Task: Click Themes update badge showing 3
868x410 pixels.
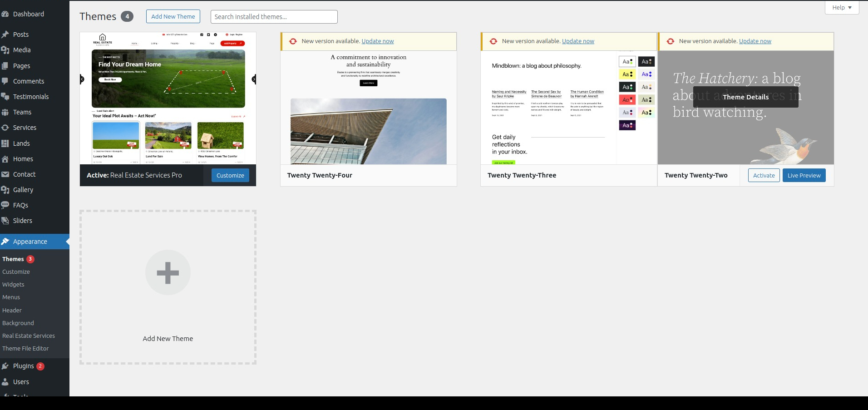Action: (x=30, y=259)
